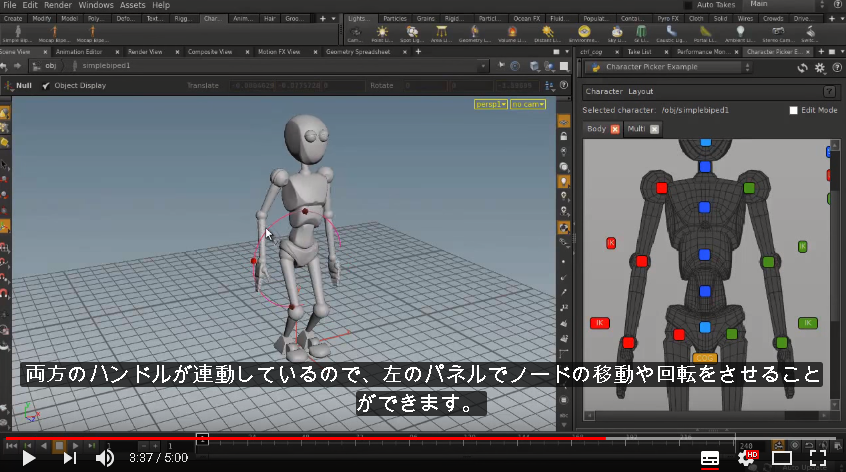
Task: Click the Simple Biped shelf tool
Action: tap(17, 34)
